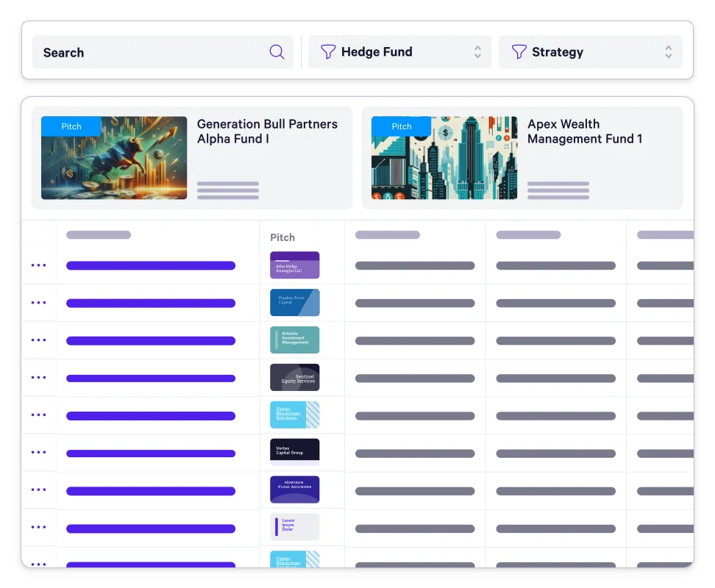
Task: Open three-dot menu for Atlas Hedge Strategies row
Action: [38, 265]
